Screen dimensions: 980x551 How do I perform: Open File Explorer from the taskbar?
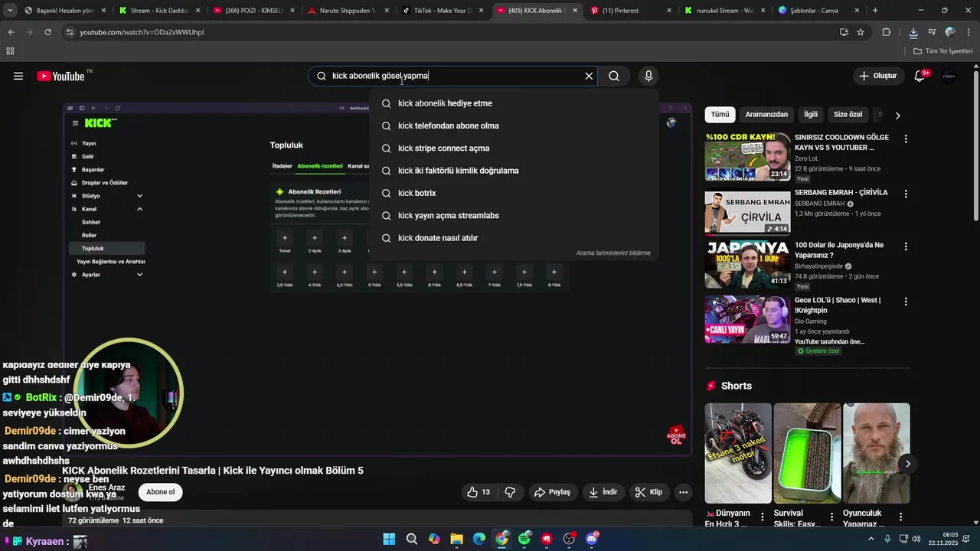456,540
